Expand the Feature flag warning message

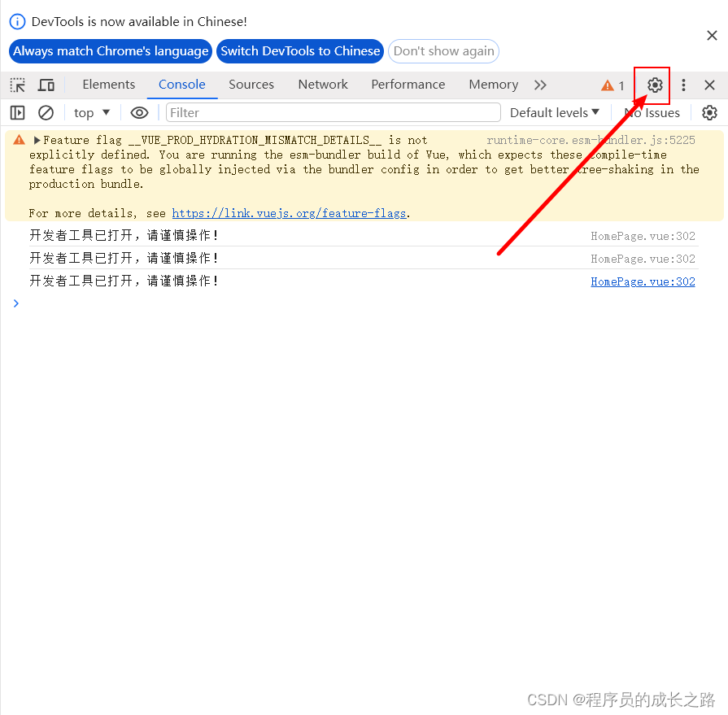[37, 140]
